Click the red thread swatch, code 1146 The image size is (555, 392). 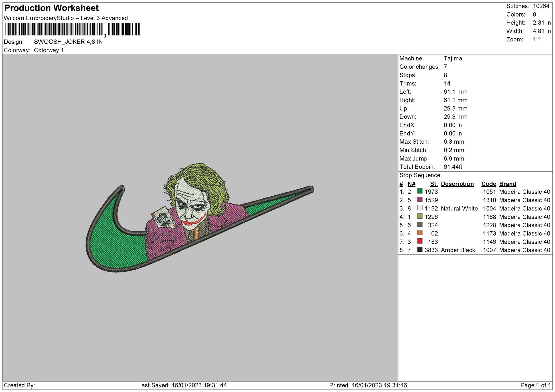[420, 241]
